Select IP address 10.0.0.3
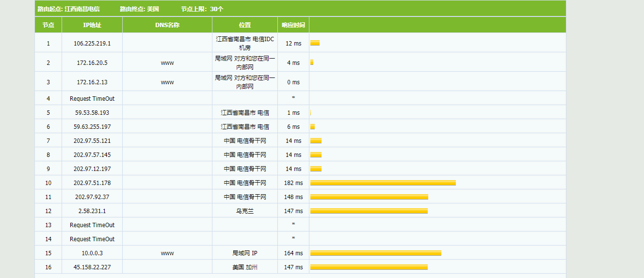This screenshot has height=278, width=644. pyautogui.click(x=92, y=253)
